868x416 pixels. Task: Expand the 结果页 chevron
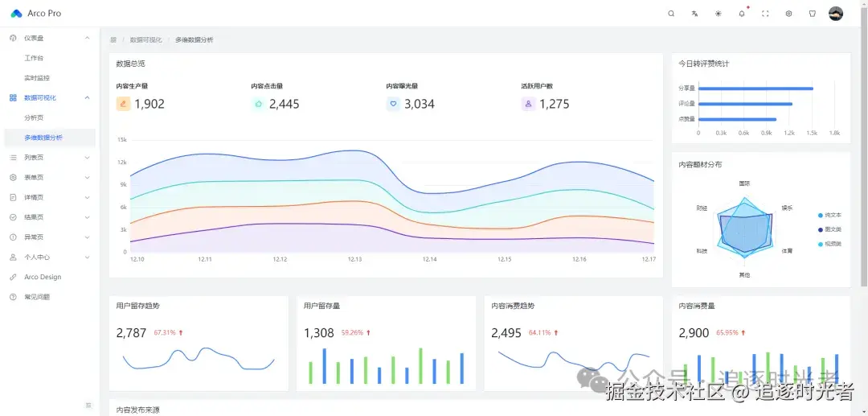(x=87, y=217)
